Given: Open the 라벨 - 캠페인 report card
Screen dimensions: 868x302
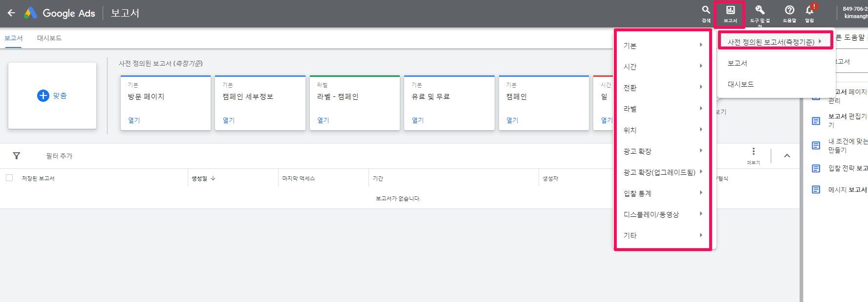Looking at the screenshot, I should coord(355,103).
